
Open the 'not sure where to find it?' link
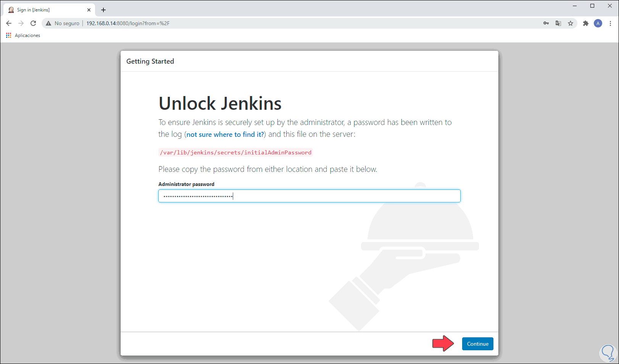(225, 134)
